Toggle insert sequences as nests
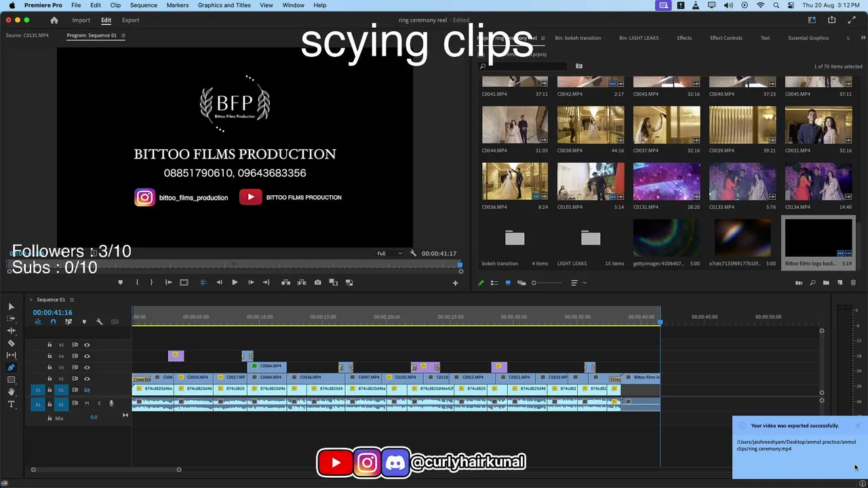 point(38,322)
